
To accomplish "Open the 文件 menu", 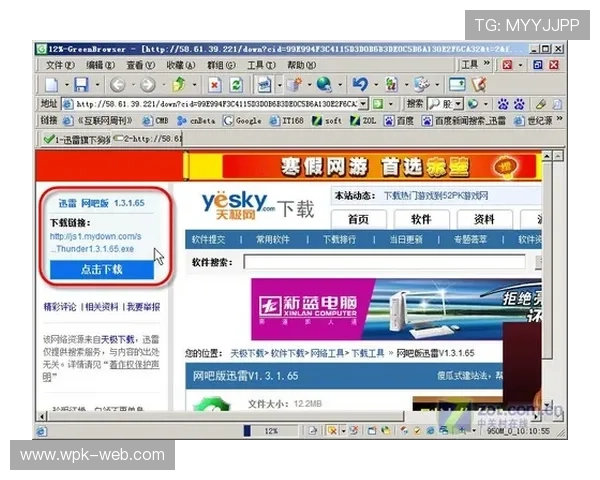I will click(x=60, y=65).
